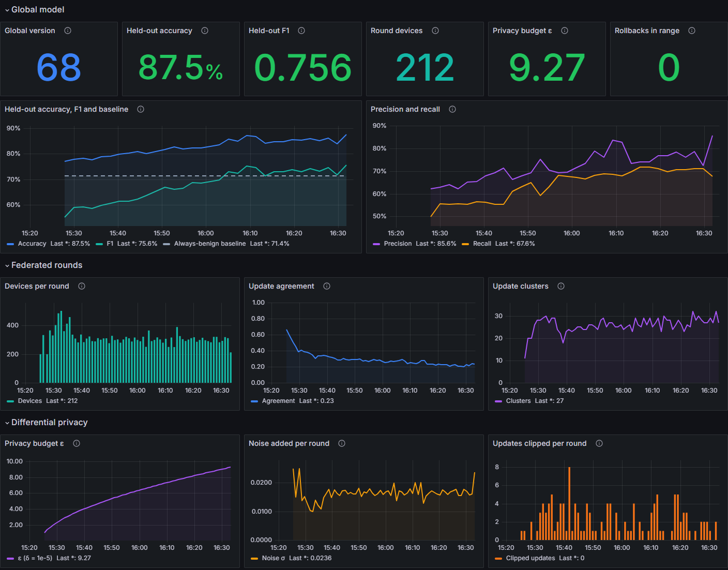The width and height of the screenshot is (728, 570).
Task: Open Update clusters panel title menu
Action: (x=521, y=286)
